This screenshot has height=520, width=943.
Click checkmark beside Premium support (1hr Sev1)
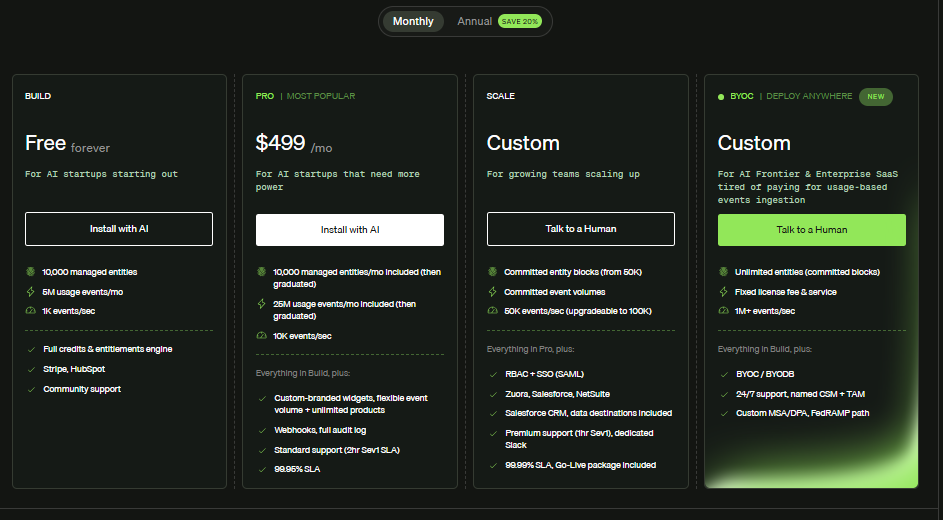(493, 433)
